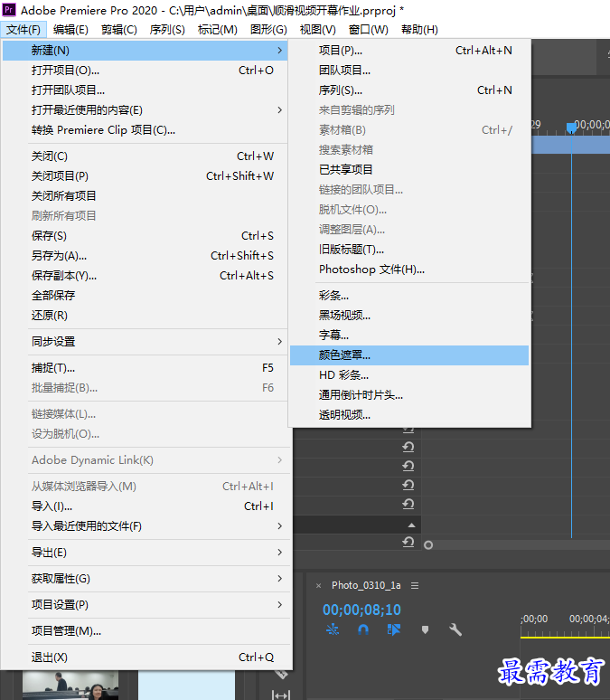Select 关闭所有项目 menu entry
The height and width of the screenshot is (700, 610).
pyautogui.click(x=145, y=195)
